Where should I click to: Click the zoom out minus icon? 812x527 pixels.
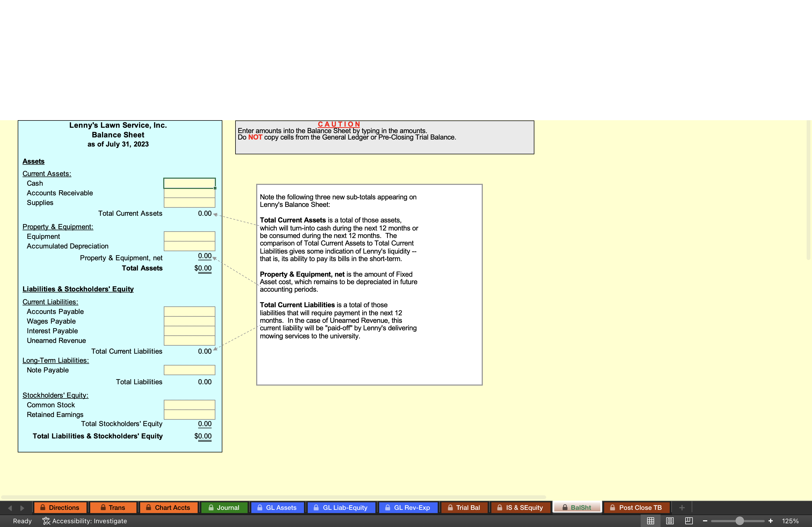click(x=705, y=521)
